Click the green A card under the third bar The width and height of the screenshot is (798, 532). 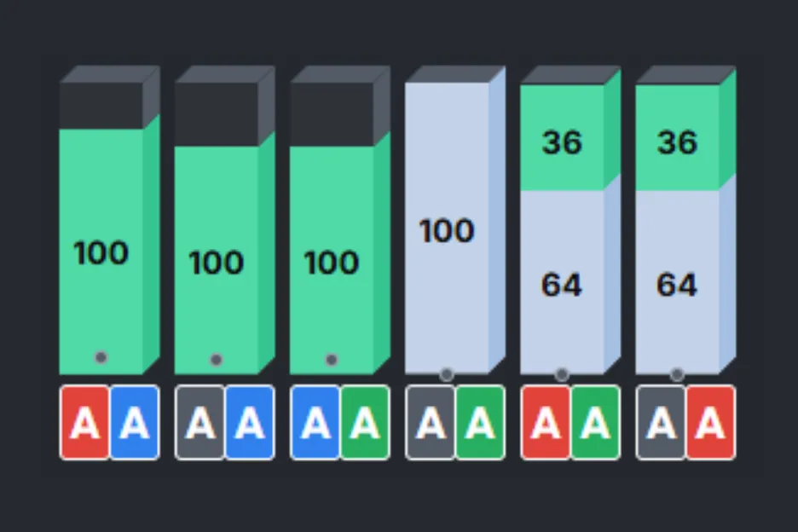click(x=365, y=423)
